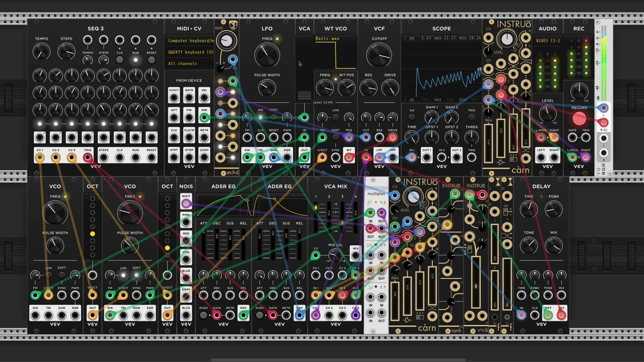Image resolution: width=644 pixels, height=362 pixels.
Task: Click the CUTOFF knob on the VCF
Action: [379, 56]
